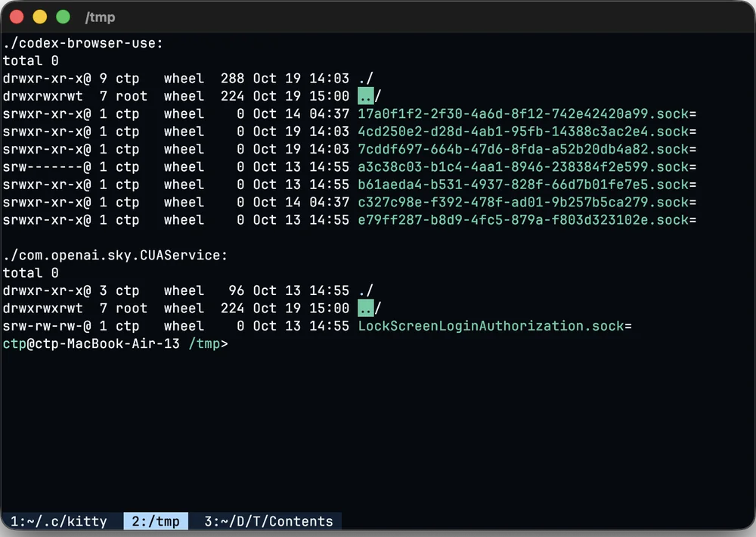Minimize the window with the yellow button

[x=40, y=17]
